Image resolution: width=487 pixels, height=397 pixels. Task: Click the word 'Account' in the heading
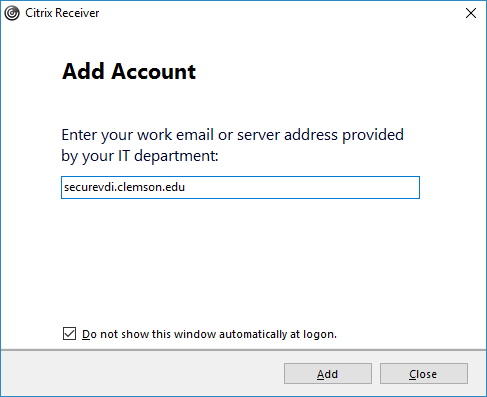coord(154,71)
